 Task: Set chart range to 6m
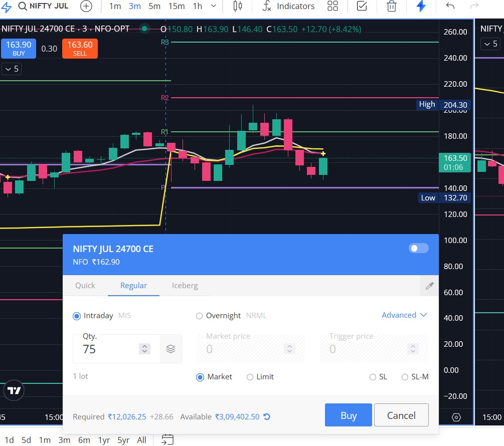point(84,440)
